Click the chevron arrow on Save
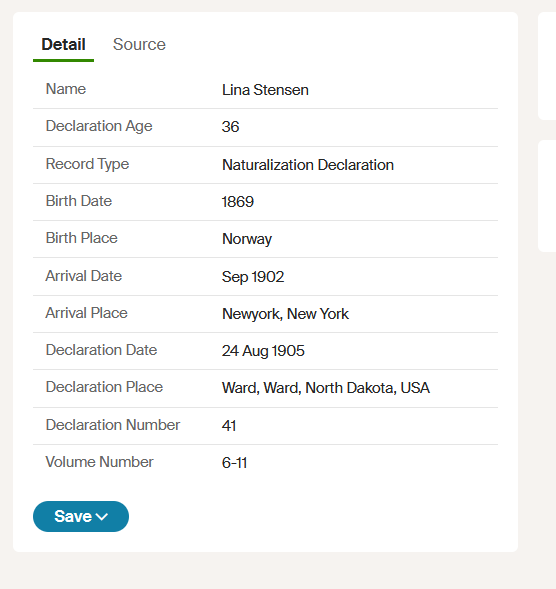The image size is (556, 589). (x=102, y=517)
